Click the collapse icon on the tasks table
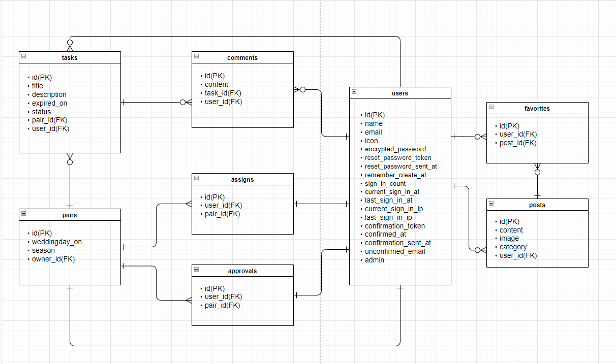Viewport: 616px width, 364px height. click(x=23, y=57)
